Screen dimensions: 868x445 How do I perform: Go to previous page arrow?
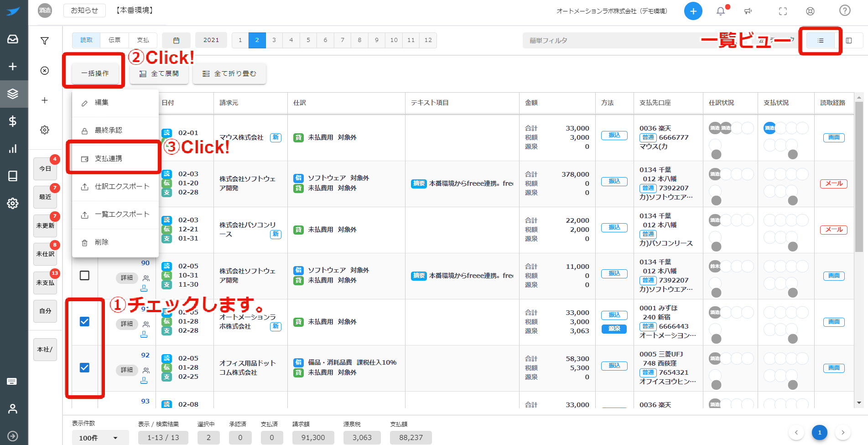pyautogui.click(x=796, y=432)
